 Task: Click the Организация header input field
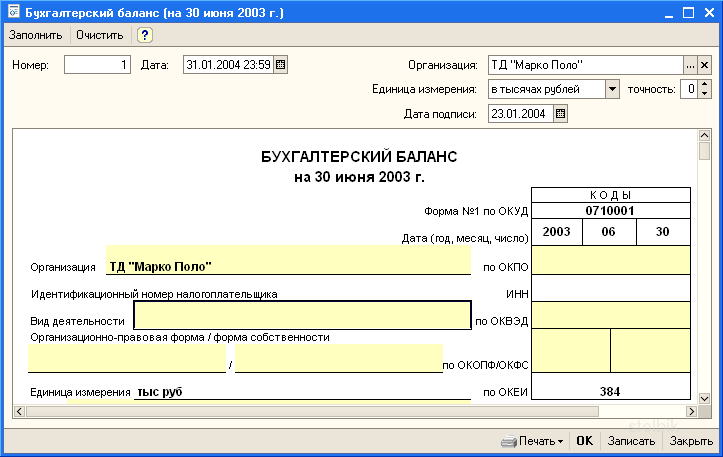[586, 65]
